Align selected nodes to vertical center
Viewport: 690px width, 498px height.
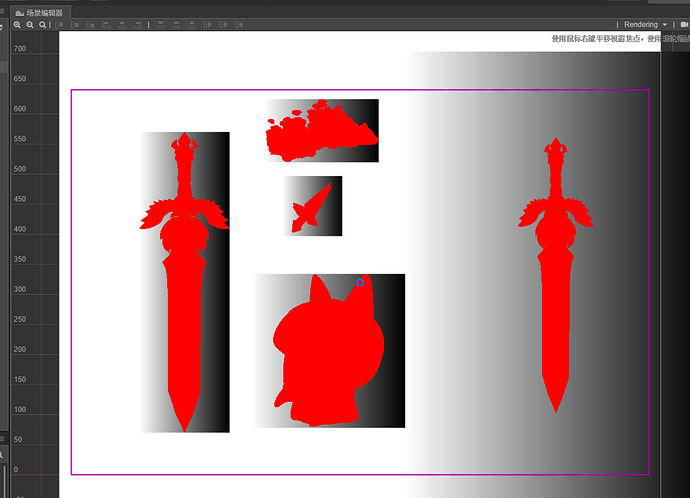coord(75,25)
